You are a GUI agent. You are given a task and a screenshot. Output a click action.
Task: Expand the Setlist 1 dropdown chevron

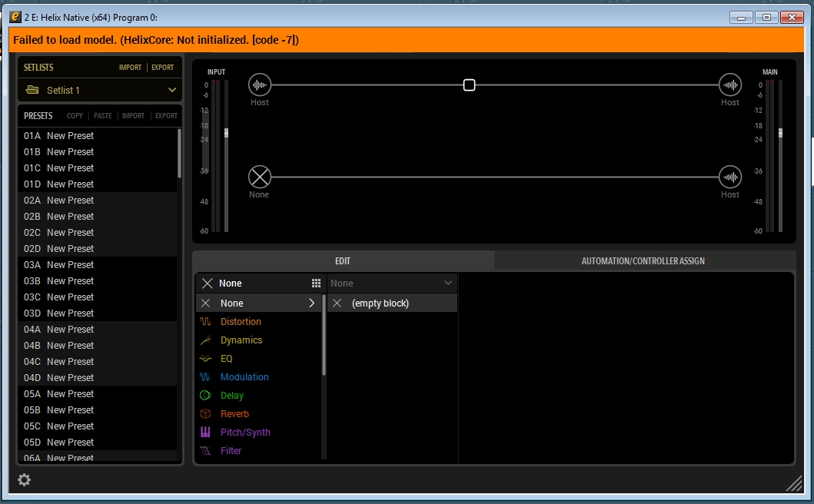(x=172, y=90)
